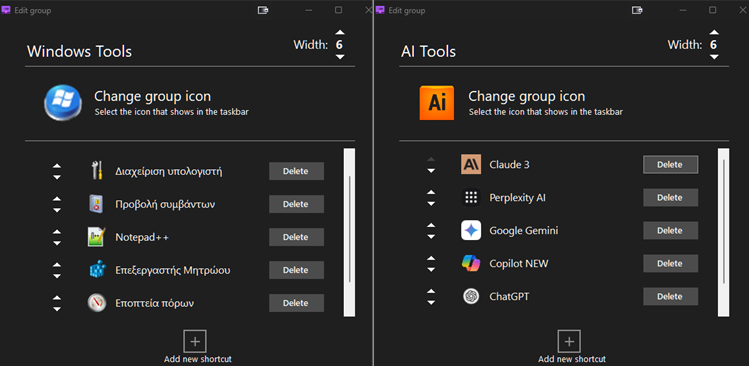749x366 pixels.
Task: Delete the Διαχείριση υπολογιστή shortcut
Action: tap(296, 171)
